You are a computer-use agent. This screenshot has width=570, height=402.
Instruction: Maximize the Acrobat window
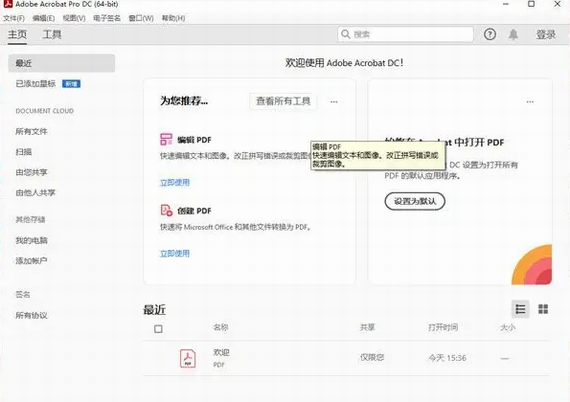[x=531, y=4]
